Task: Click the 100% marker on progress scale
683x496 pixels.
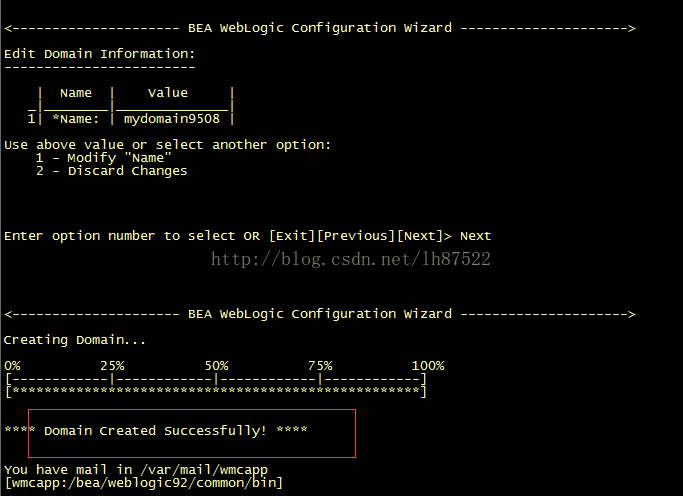Action: click(x=428, y=365)
